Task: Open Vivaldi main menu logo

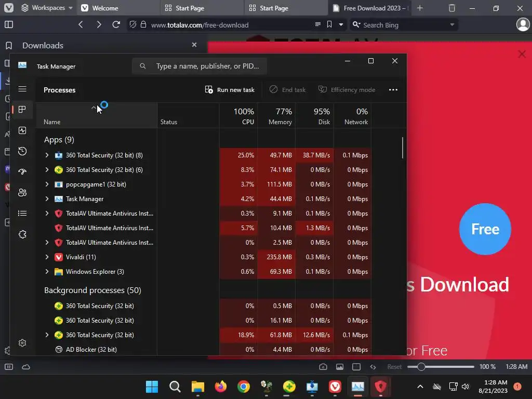Action: 9,8
